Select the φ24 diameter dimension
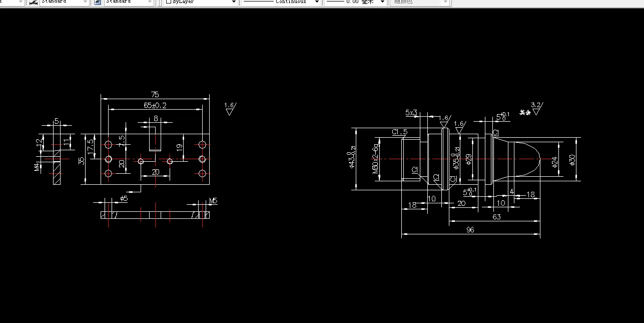 (x=555, y=162)
